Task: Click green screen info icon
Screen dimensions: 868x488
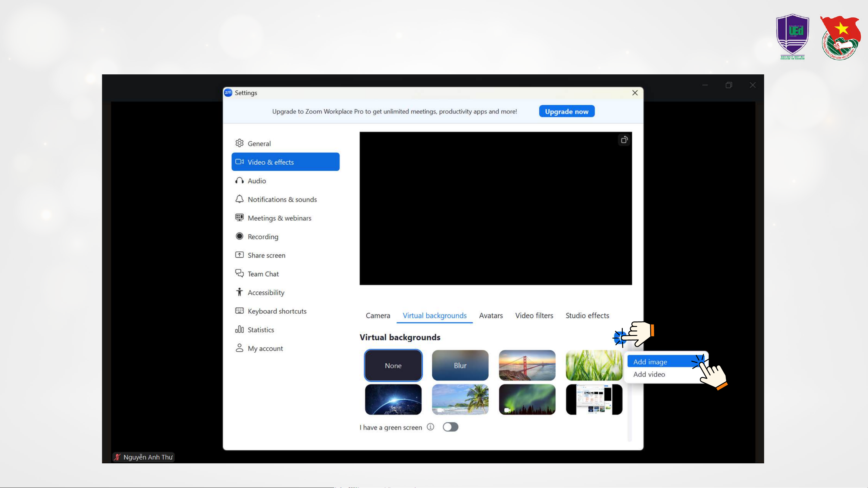Action: [x=430, y=427]
